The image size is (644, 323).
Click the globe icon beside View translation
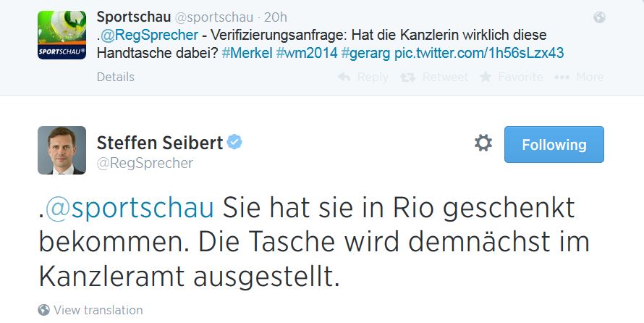[x=43, y=310]
